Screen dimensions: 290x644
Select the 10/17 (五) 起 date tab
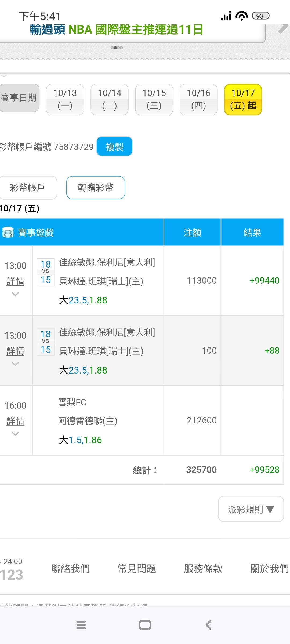pyautogui.click(x=243, y=100)
